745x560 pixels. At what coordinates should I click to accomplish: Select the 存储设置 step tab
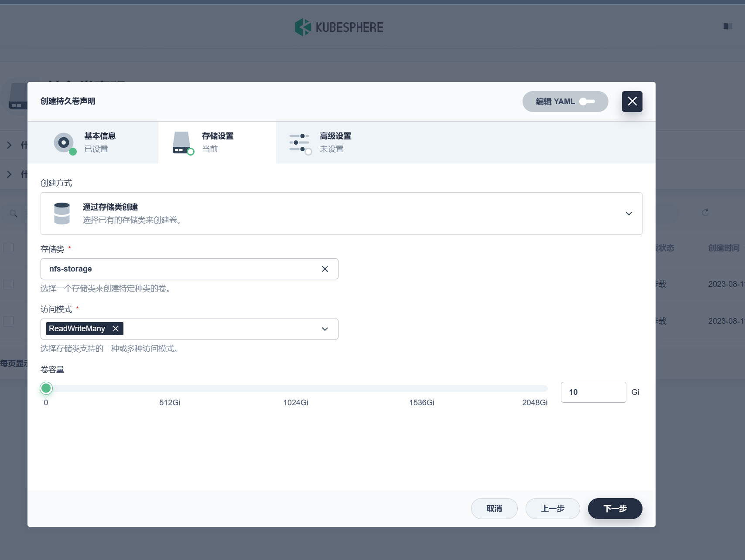(217, 143)
